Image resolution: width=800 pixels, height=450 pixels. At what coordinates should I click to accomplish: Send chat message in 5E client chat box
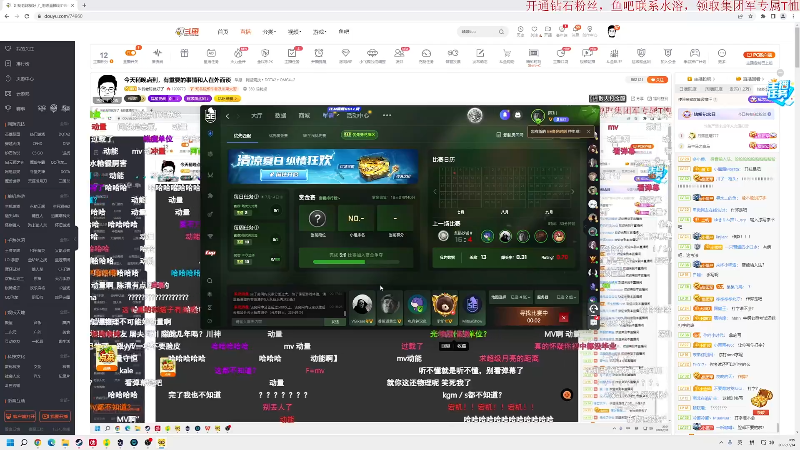(x=335, y=322)
